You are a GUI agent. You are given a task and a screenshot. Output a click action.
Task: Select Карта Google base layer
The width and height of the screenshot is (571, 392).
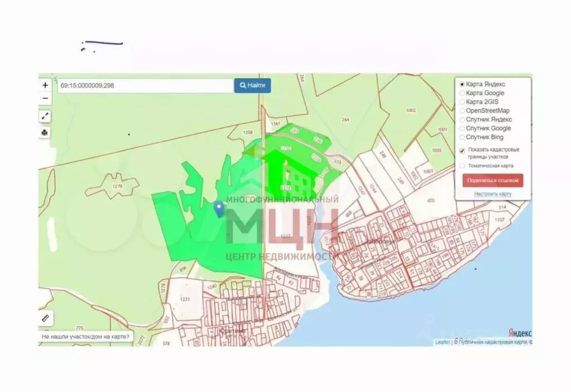pos(462,93)
